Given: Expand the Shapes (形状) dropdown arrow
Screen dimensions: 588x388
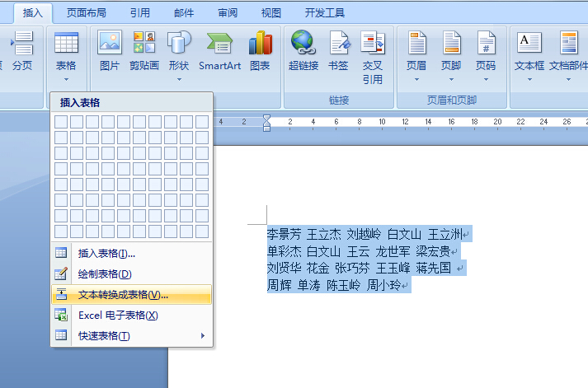Looking at the screenshot, I should tap(179, 79).
